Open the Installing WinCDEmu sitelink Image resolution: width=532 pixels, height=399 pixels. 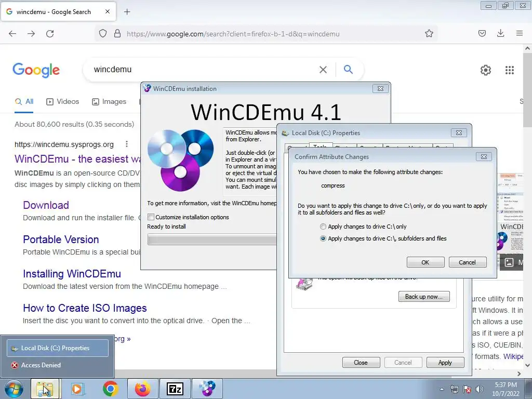point(72,274)
